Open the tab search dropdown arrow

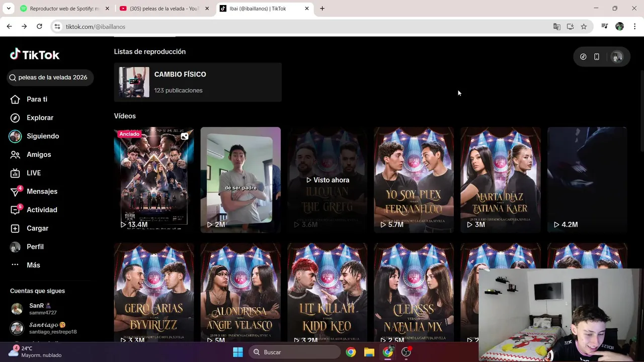point(9,9)
